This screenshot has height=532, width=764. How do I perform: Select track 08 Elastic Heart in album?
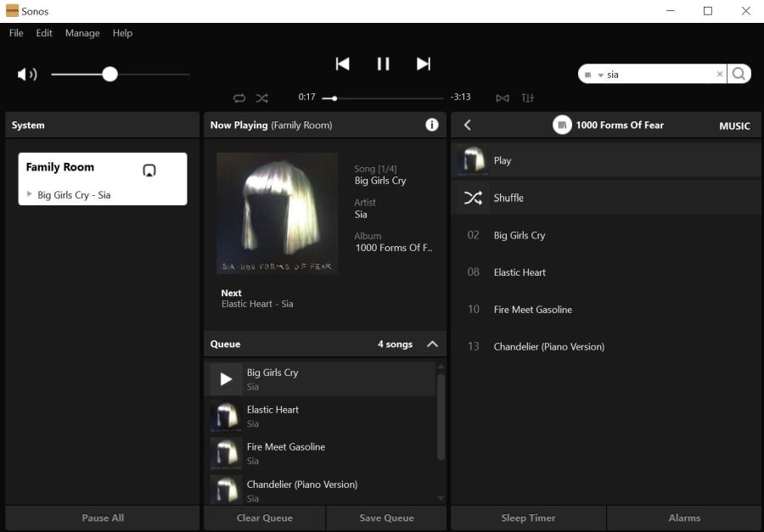606,272
